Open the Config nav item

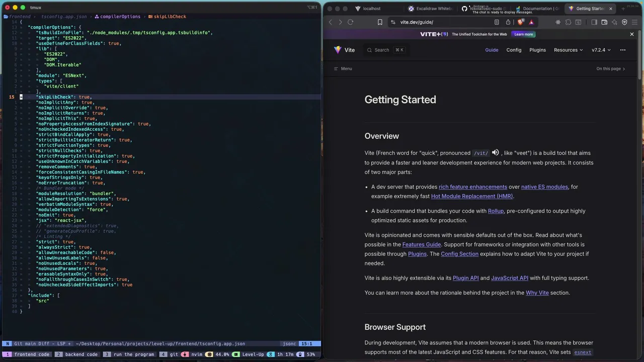(x=514, y=50)
